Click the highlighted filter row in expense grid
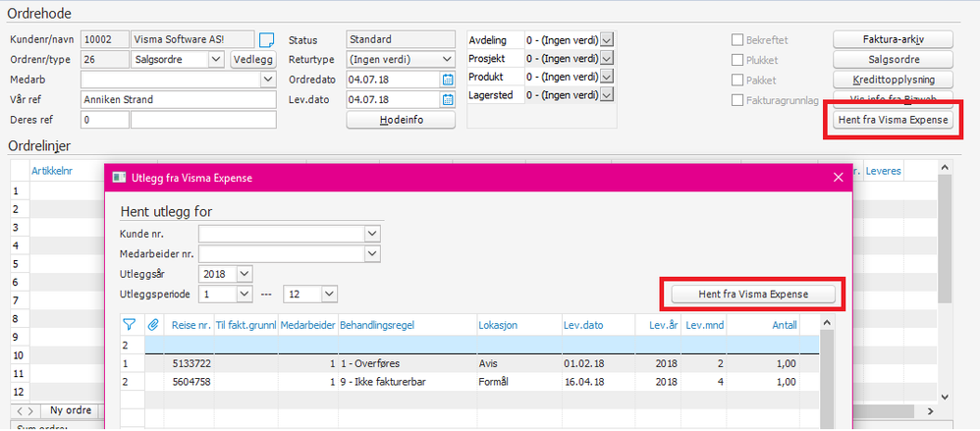980x431 pixels. click(x=482, y=345)
